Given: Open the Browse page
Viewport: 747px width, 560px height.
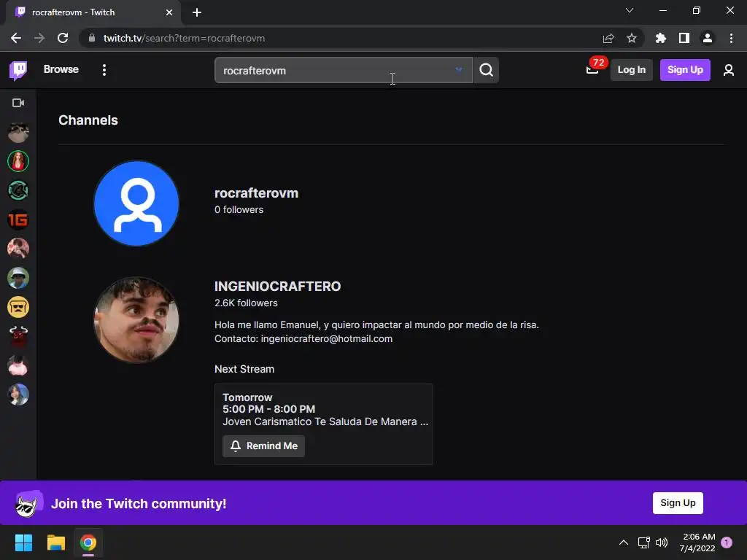Looking at the screenshot, I should tap(61, 69).
